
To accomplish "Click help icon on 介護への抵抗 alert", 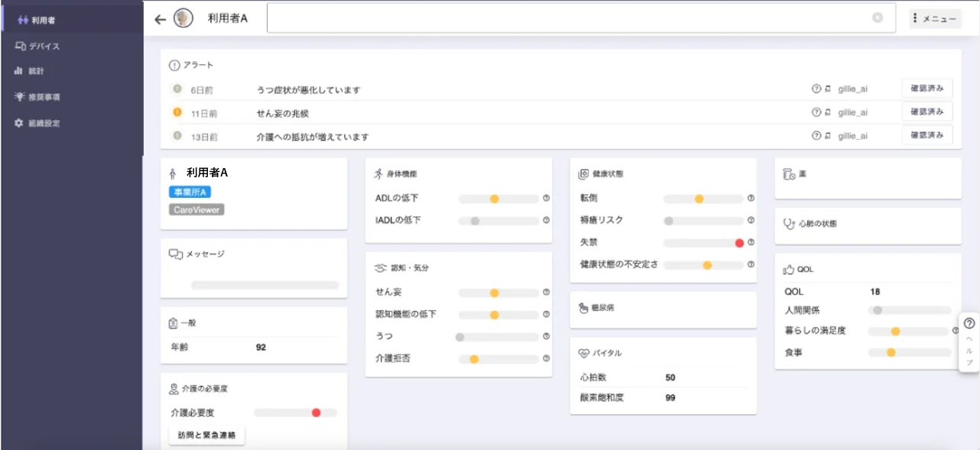I will tap(816, 136).
